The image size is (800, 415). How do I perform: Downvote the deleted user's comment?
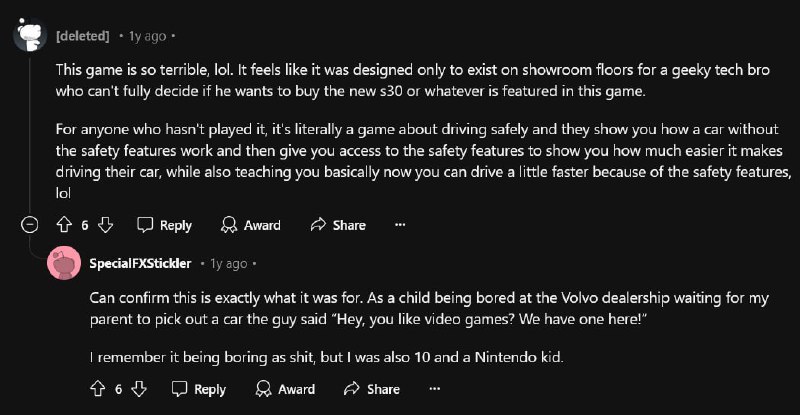pos(107,225)
